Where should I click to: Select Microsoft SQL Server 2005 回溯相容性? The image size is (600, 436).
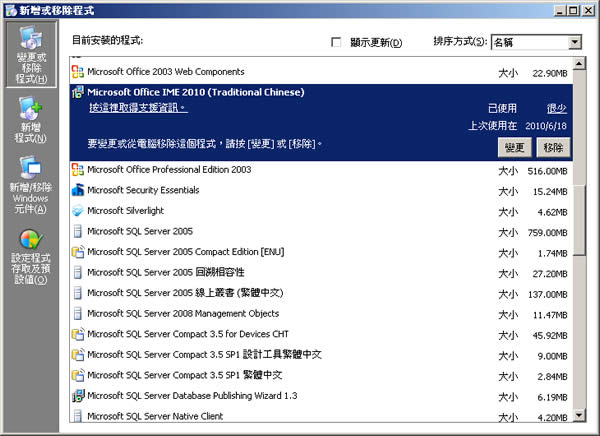166,273
